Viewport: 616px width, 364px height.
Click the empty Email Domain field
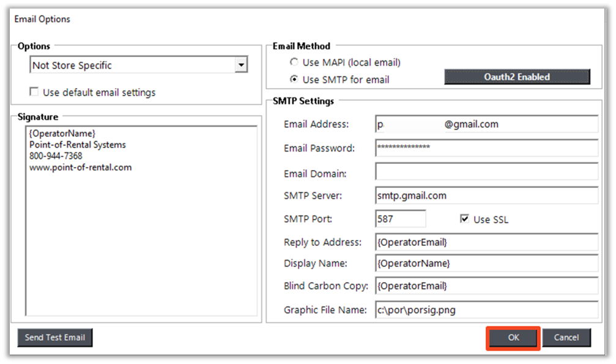click(486, 172)
